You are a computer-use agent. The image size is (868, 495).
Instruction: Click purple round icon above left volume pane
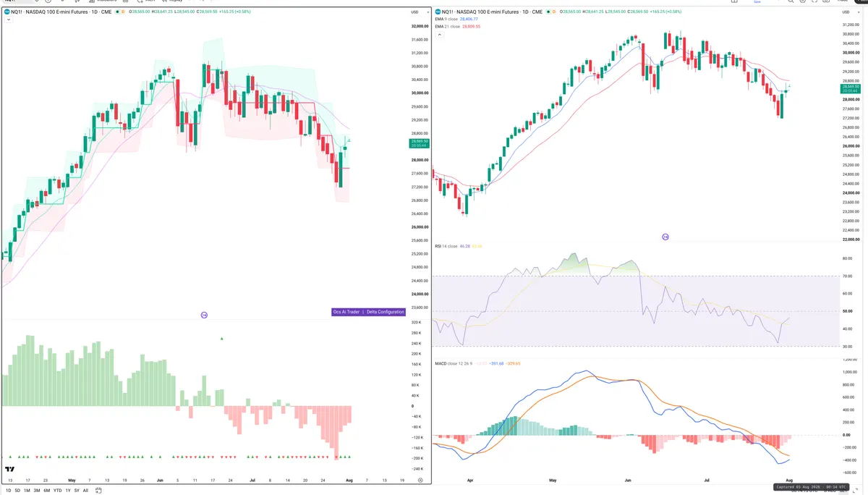coord(204,315)
